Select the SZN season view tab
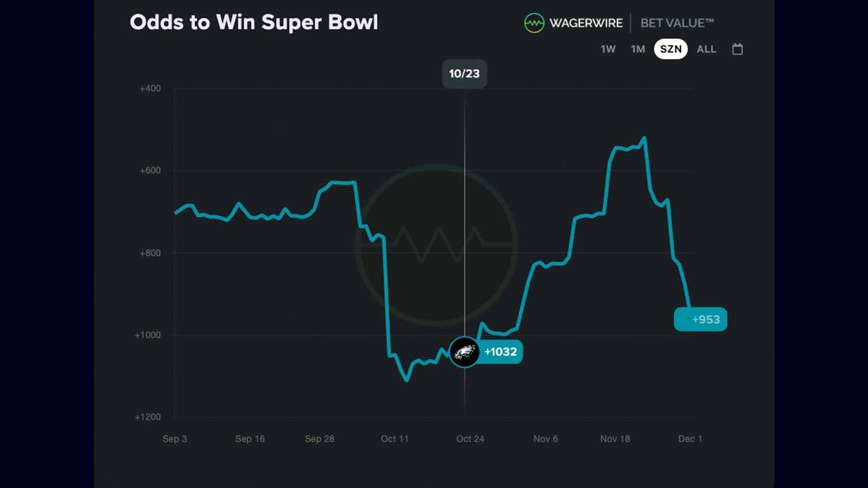The image size is (868, 488). click(671, 49)
